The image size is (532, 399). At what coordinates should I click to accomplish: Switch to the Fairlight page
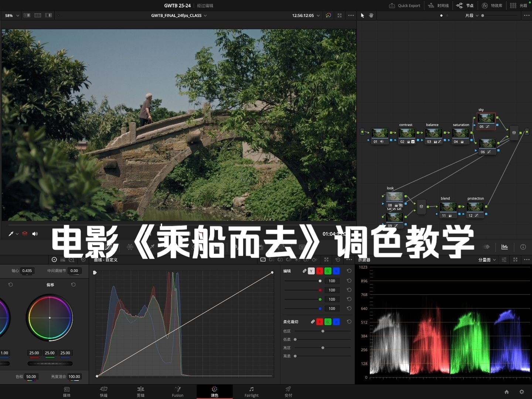(x=252, y=392)
